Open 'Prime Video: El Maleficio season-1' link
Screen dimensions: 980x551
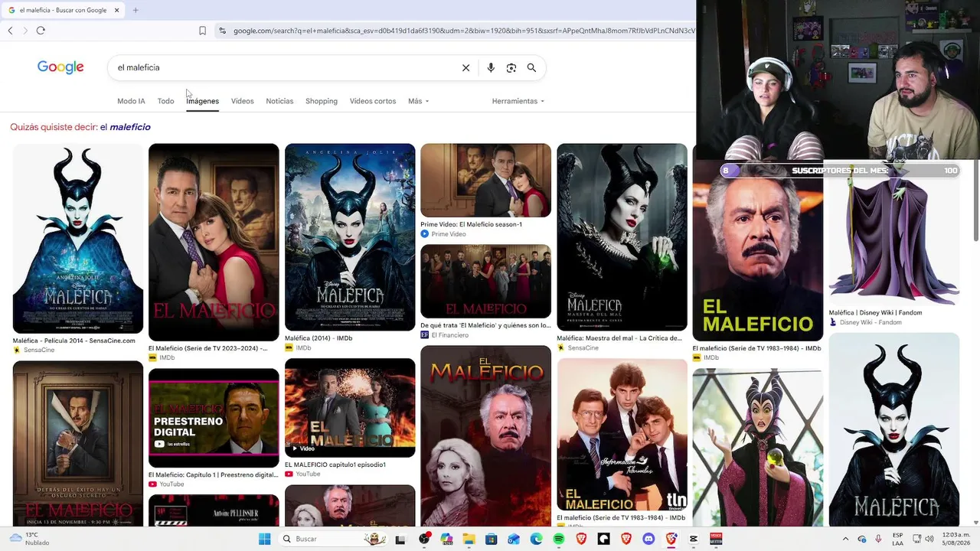471,224
